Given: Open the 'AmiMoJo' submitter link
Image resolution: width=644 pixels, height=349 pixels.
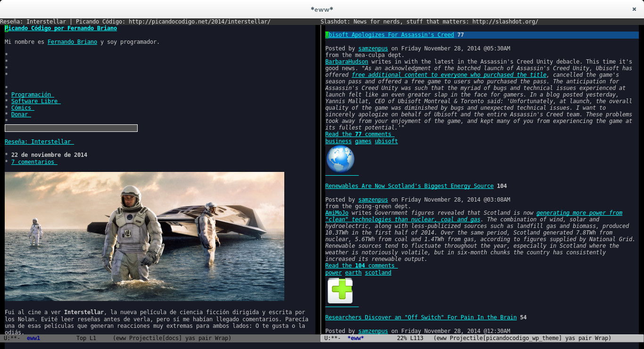Looking at the screenshot, I should pyautogui.click(x=336, y=212).
